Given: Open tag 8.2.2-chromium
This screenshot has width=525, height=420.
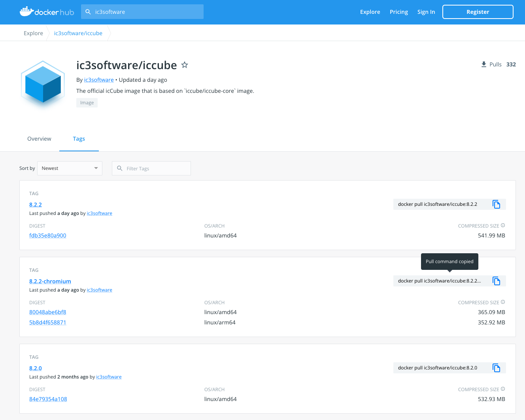Looking at the screenshot, I should click(50, 281).
